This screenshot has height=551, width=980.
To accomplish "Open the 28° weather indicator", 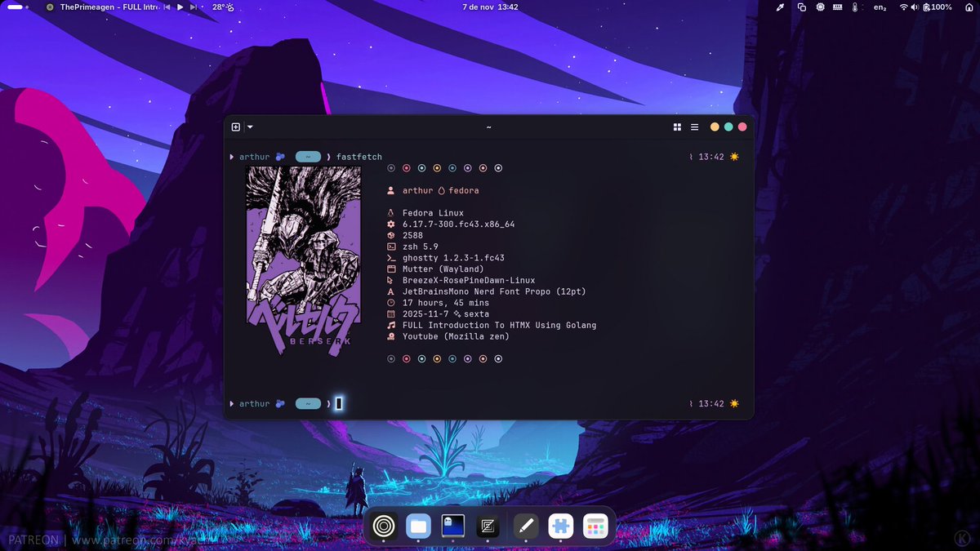I will (x=223, y=7).
